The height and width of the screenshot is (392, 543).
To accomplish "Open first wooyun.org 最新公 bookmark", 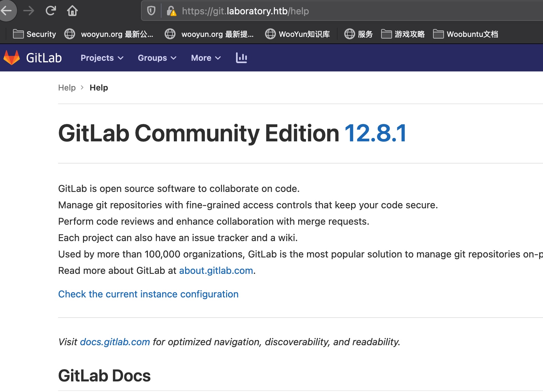I will [109, 34].
